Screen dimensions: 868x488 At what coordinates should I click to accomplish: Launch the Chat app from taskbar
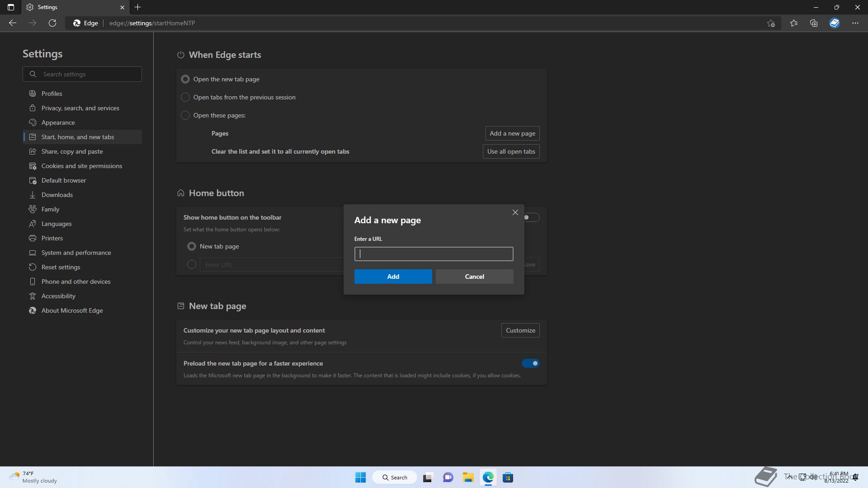[x=448, y=478]
